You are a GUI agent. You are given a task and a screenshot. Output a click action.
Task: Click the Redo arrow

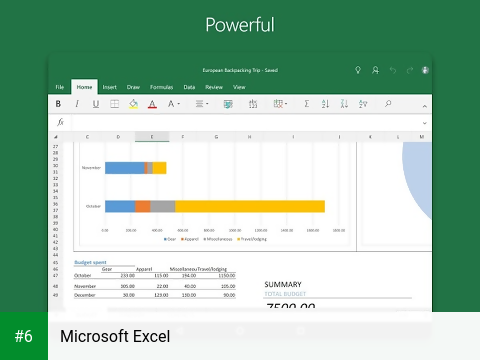[x=410, y=70]
